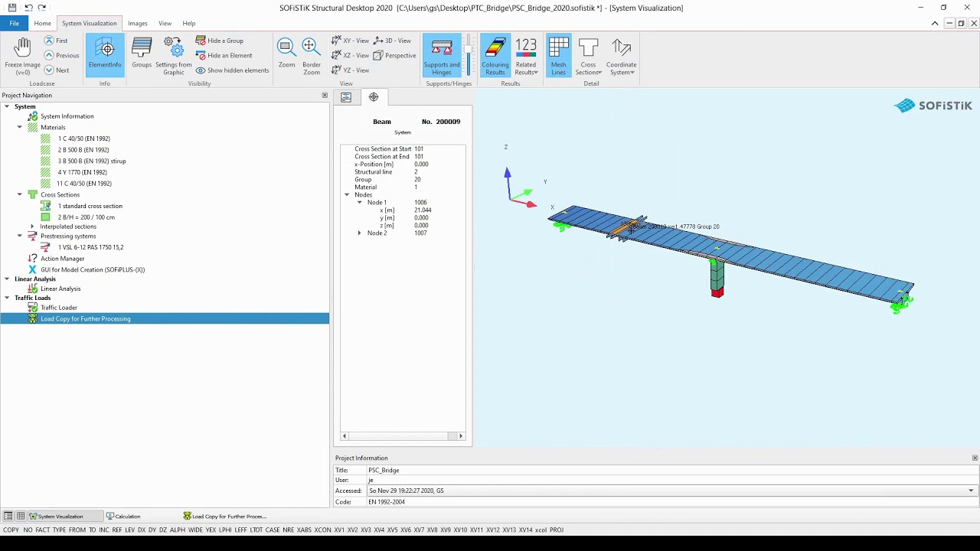Viewport: 980px width, 551px height.
Task: Collapse the Cross Sections tree node
Action: pyautogui.click(x=20, y=194)
